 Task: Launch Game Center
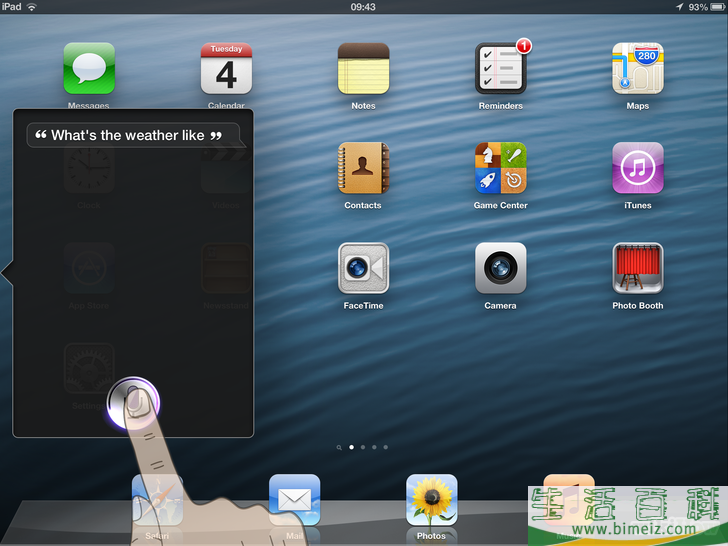pyautogui.click(x=500, y=168)
